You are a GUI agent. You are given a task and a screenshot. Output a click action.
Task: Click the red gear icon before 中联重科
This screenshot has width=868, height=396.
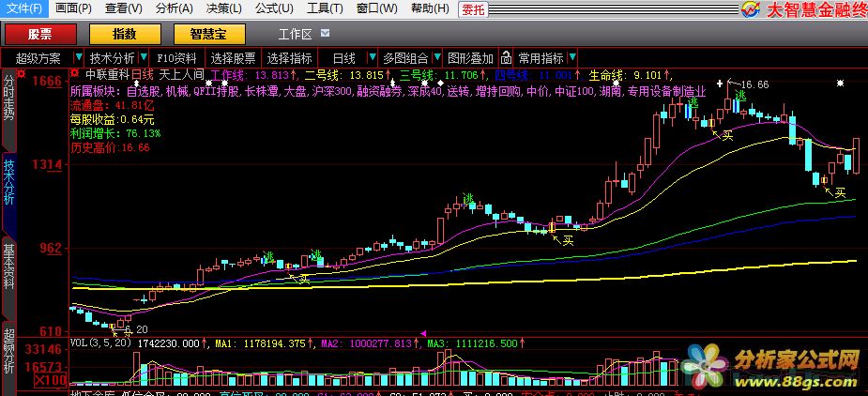[74, 73]
